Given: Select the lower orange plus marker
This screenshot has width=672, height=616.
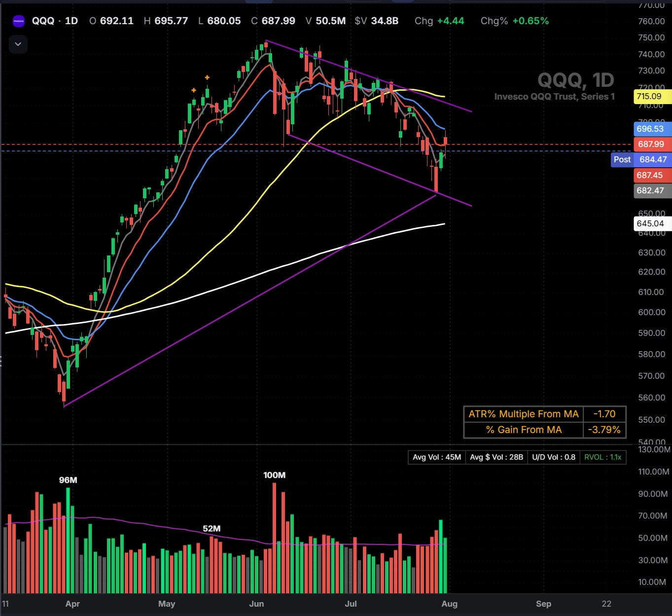Looking at the screenshot, I should [x=194, y=90].
